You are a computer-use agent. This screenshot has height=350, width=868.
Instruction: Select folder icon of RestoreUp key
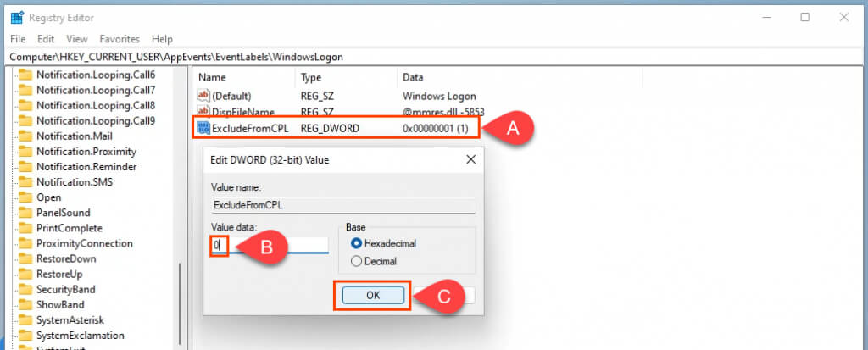click(x=25, y=274)
